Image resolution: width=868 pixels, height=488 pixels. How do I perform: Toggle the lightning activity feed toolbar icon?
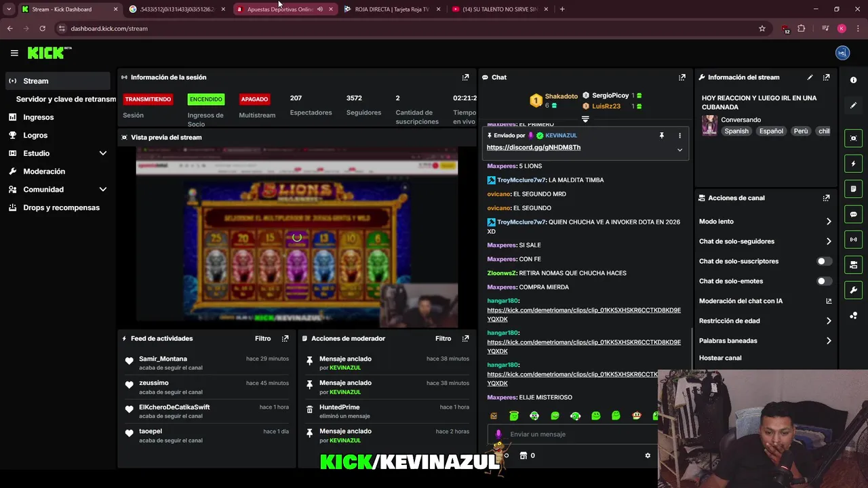pos(853,163)
